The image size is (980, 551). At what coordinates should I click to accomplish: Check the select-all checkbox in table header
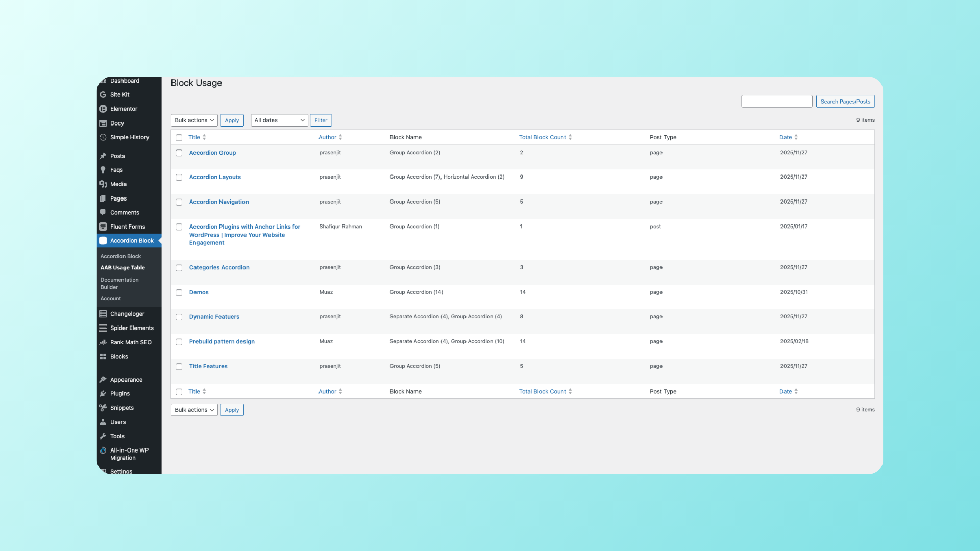[x=179, y=137]
